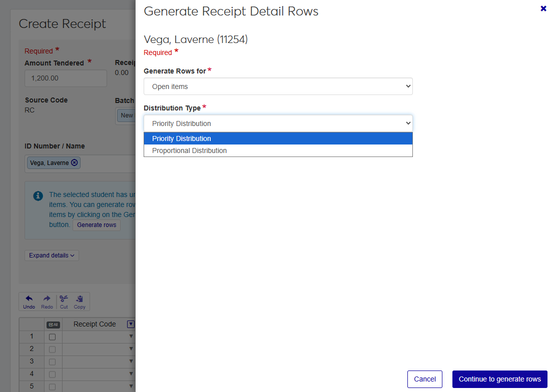Screen dimensions: 551x392
Task: Check the row 3 checkbox
Action: click(x=53, y=362)
